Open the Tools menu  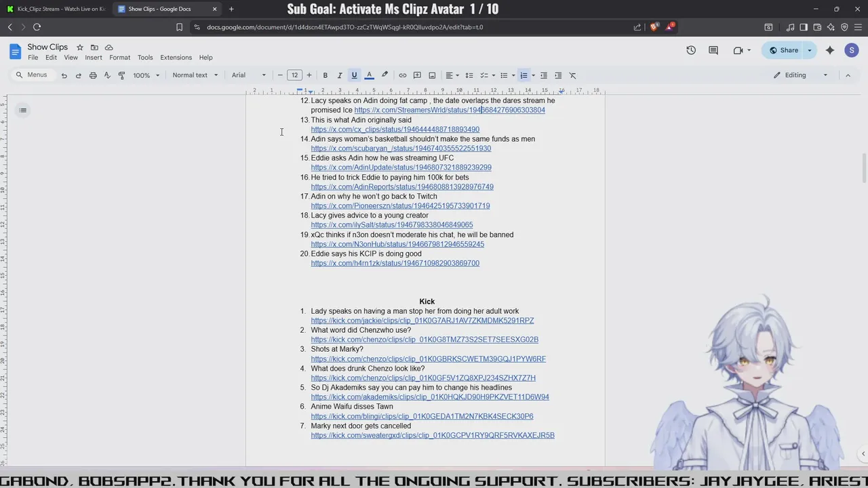point(145,58)
